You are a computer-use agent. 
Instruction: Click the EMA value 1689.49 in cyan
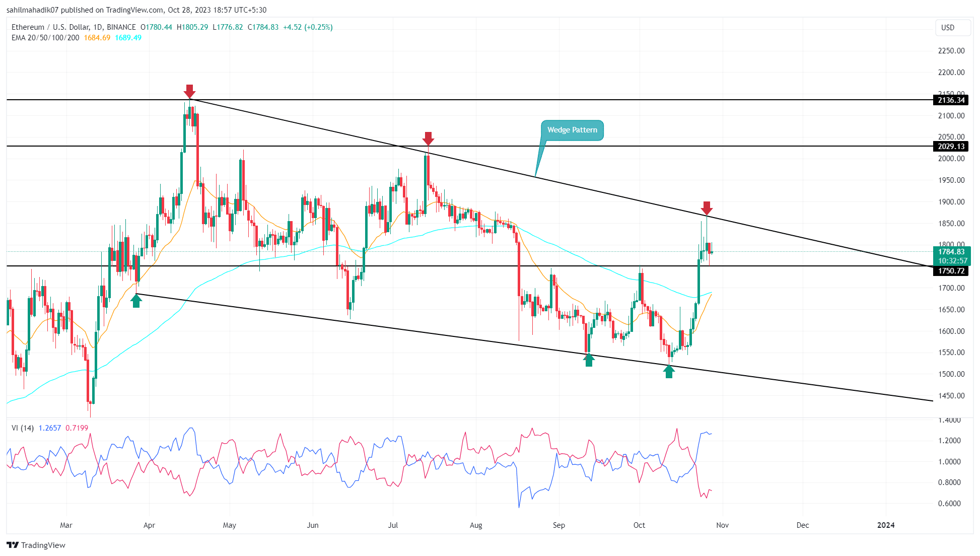click(x=128, y=38)
